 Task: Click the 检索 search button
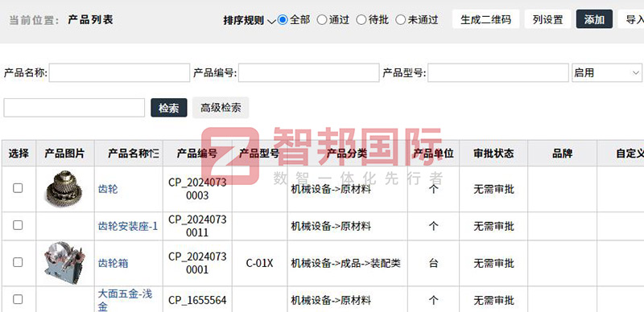click(169, 108)
